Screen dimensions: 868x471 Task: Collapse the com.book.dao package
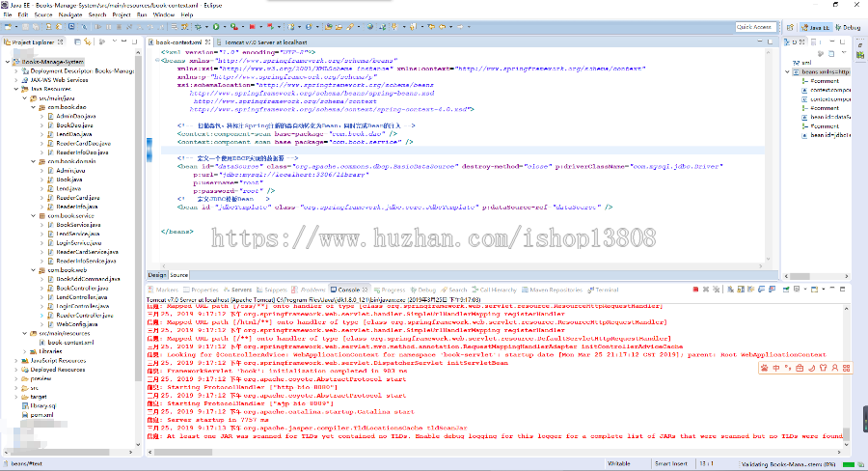[33, 107]
